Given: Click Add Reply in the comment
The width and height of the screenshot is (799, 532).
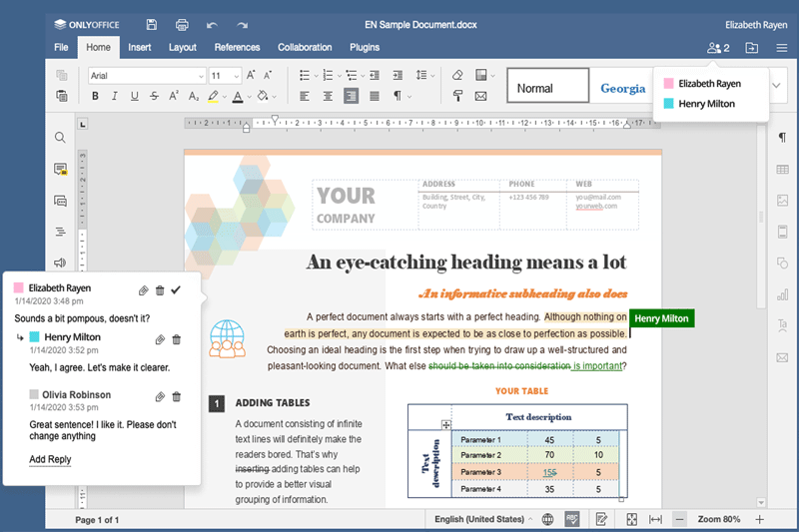Looking at the screenshot, I should coord(50,459).
